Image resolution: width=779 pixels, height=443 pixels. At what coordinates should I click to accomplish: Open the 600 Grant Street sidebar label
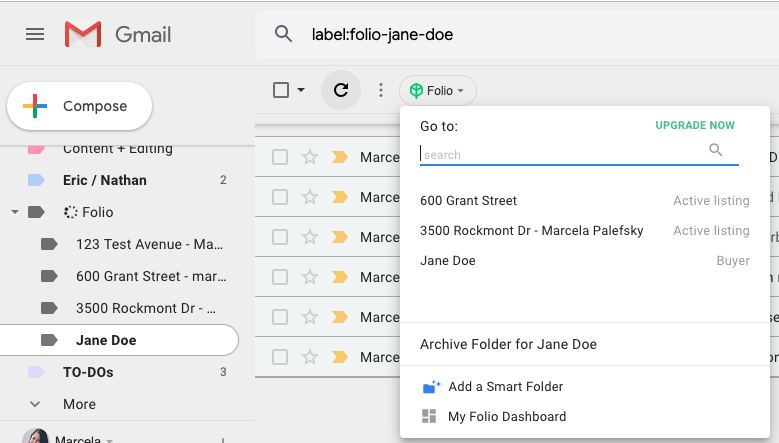click(151, 276)
